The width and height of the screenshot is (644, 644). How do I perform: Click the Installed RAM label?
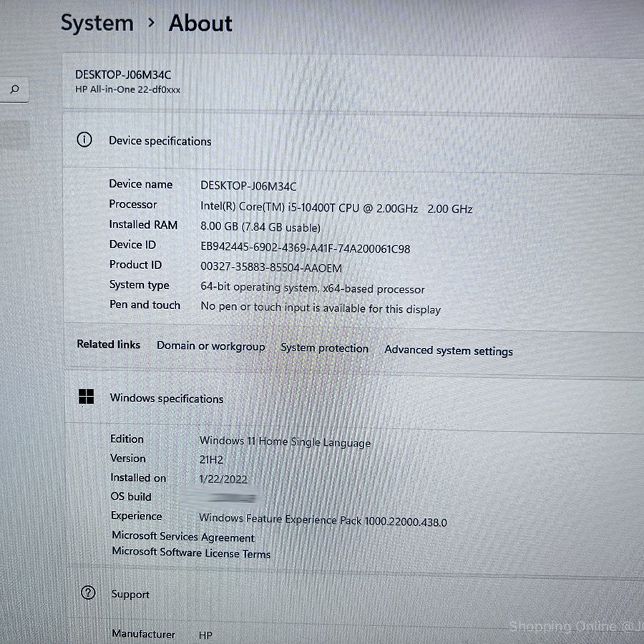143,225
